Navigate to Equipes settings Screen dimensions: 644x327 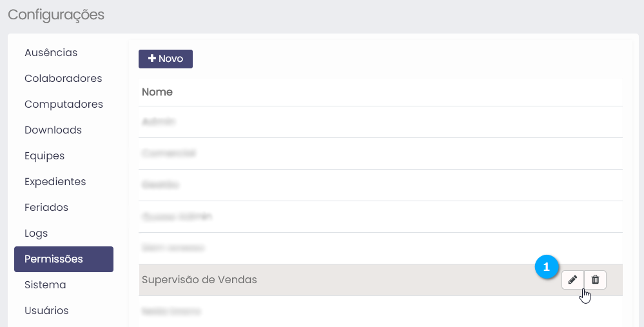click(44, 155)
